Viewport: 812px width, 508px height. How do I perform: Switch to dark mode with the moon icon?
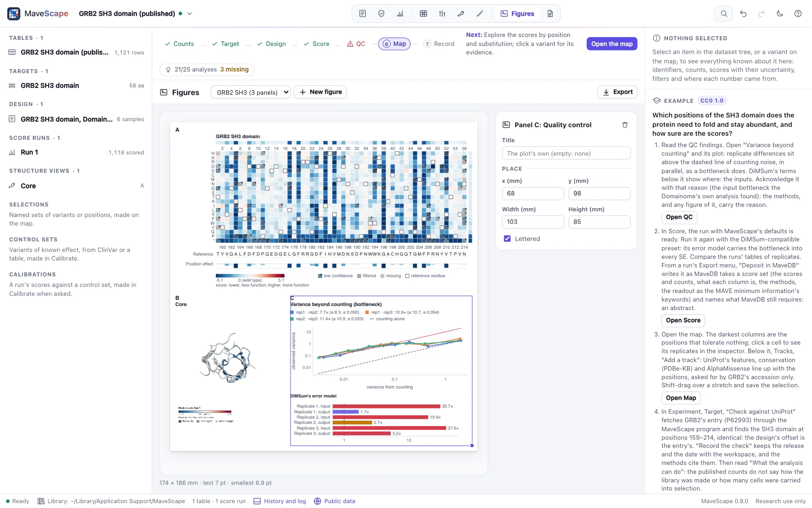coord(780,13)
